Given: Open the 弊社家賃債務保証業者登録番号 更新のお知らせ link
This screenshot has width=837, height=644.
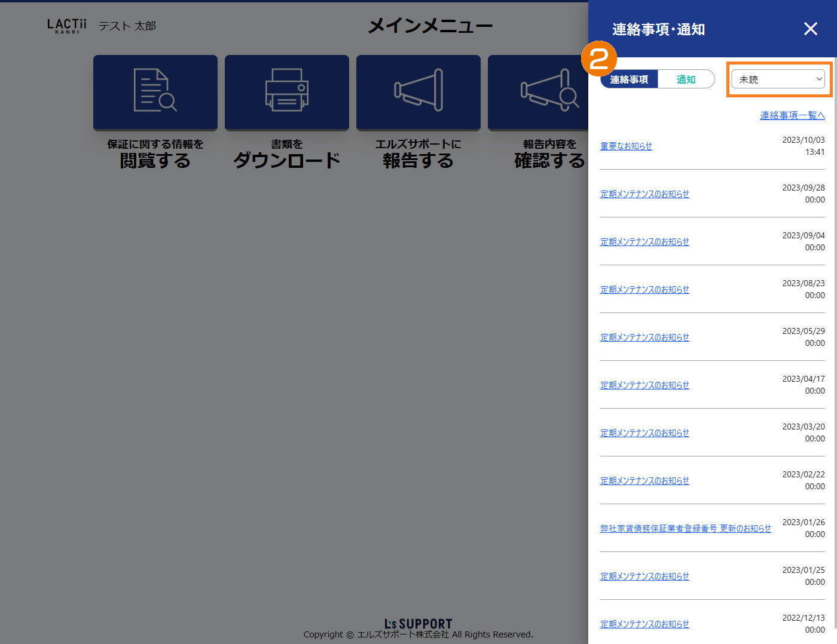Looking at the screenshot, I should 685,529.
